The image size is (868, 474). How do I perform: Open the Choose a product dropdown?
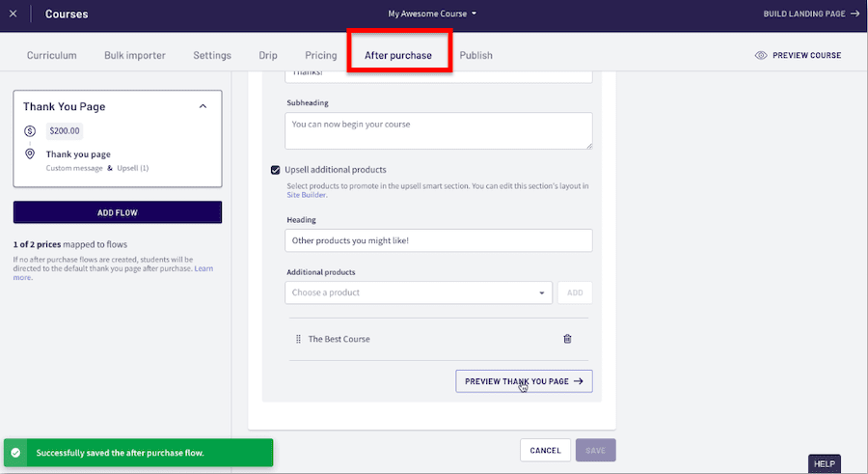pos(419,293)
